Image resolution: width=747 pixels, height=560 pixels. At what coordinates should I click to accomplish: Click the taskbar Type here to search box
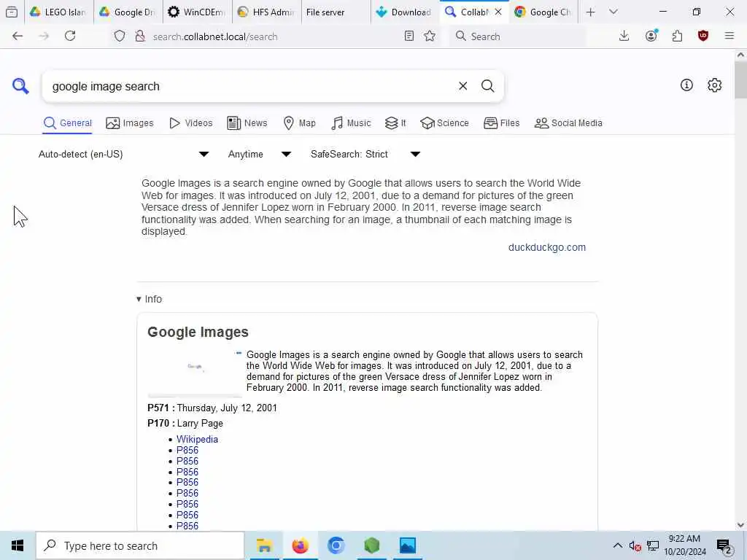pyautogui.click(x=140, y=545)
